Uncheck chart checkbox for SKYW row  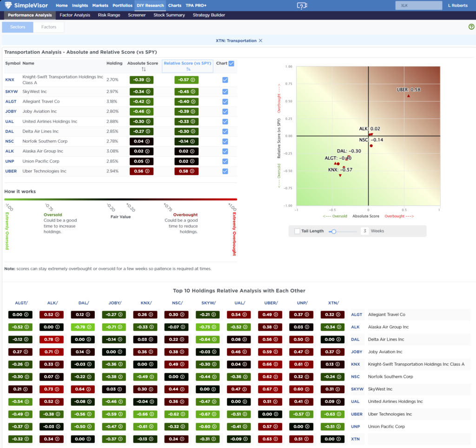click(225, 92)
